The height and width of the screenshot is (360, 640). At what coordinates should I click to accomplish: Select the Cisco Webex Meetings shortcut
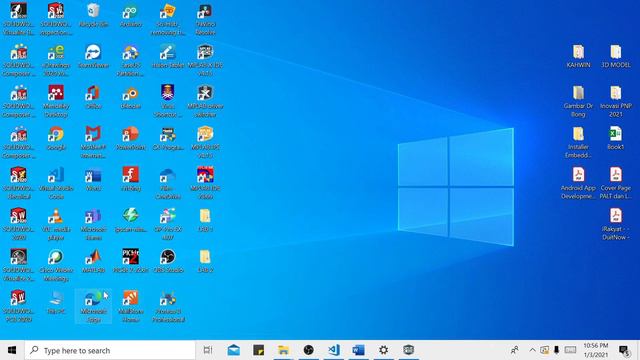[x=56, y=264]
